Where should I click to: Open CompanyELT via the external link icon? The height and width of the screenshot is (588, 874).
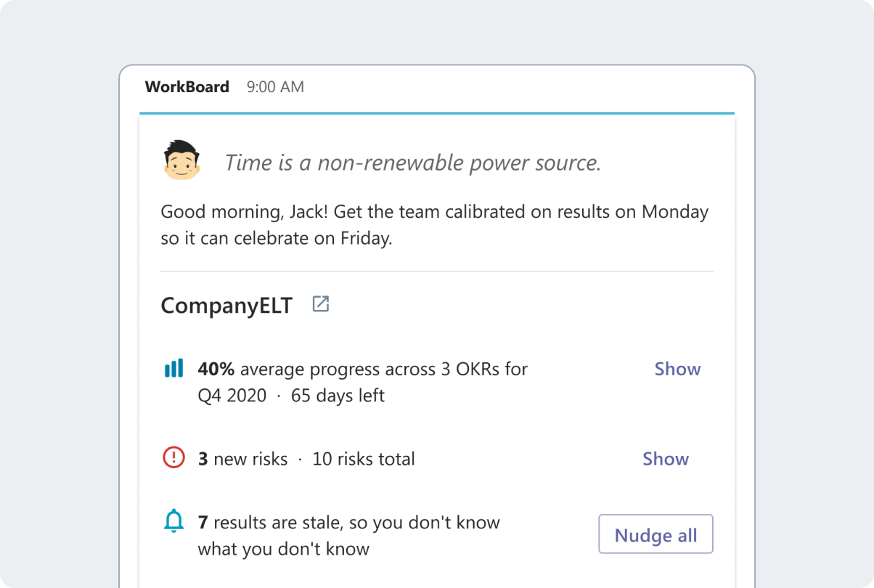point(320,304)
